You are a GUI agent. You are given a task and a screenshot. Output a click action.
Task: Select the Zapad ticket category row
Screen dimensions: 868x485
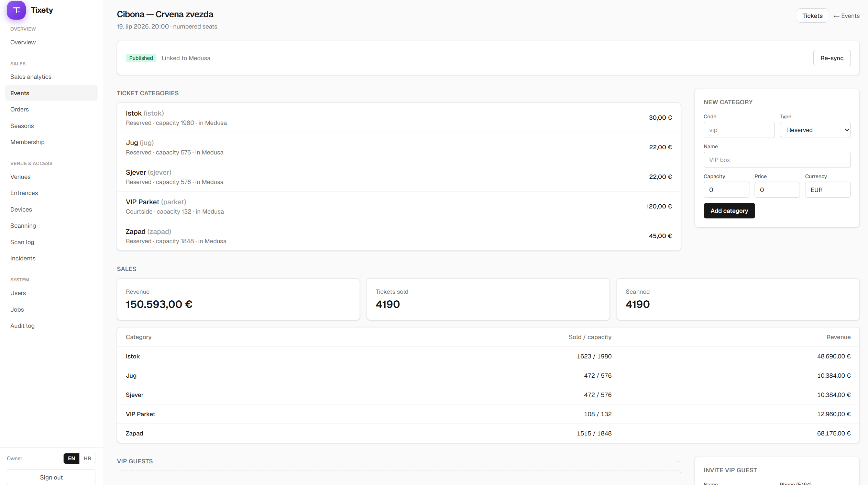click(x=399, y=236)
